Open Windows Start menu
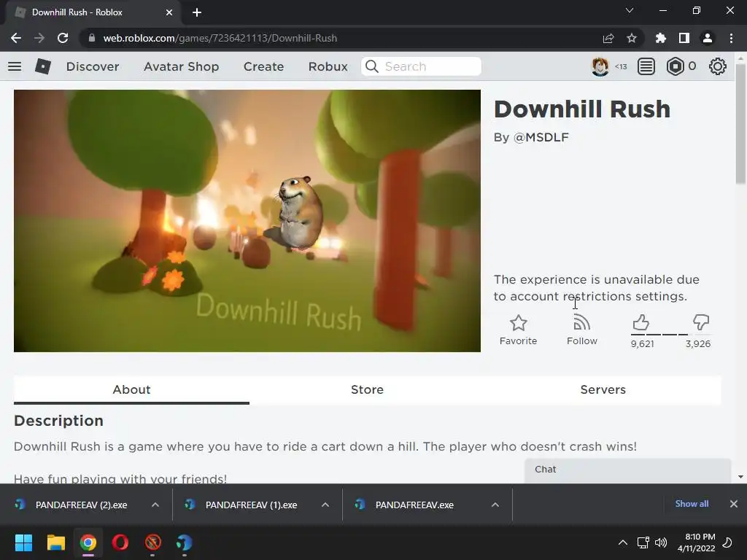747x560 pixels. (x=23, y=542)
